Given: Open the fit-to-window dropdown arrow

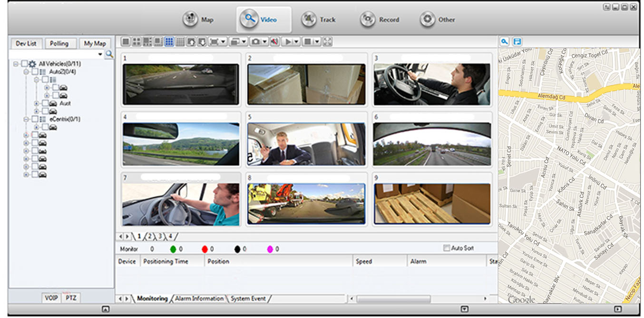Looking at the screenshot, I should tap(223, 42).
